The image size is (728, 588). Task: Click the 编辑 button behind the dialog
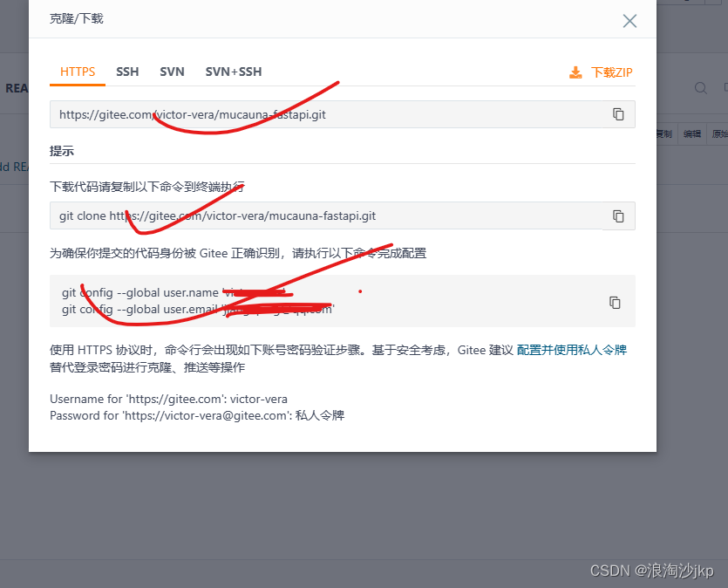[x=691, y=133]
